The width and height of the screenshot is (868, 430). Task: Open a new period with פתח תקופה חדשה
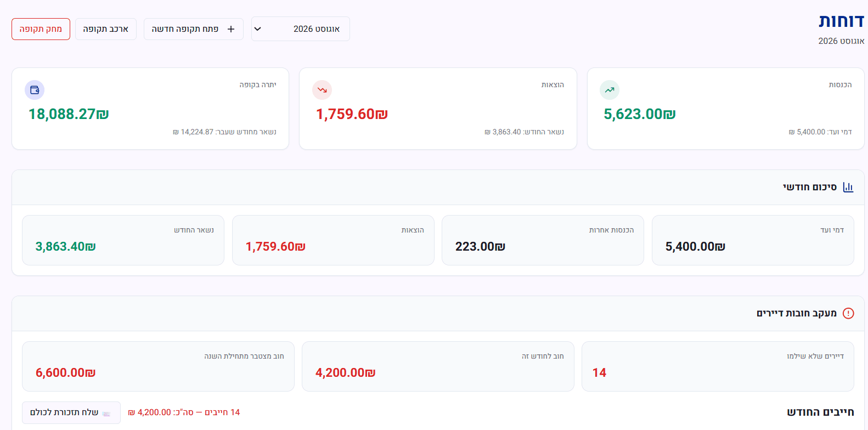click(194, 29)
